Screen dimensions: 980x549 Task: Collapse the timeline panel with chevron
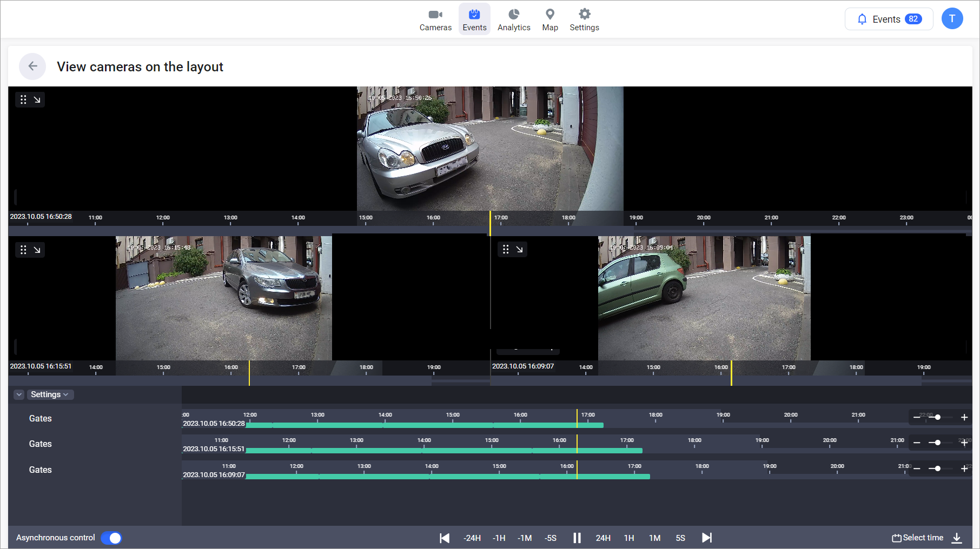tap(19, 394)
